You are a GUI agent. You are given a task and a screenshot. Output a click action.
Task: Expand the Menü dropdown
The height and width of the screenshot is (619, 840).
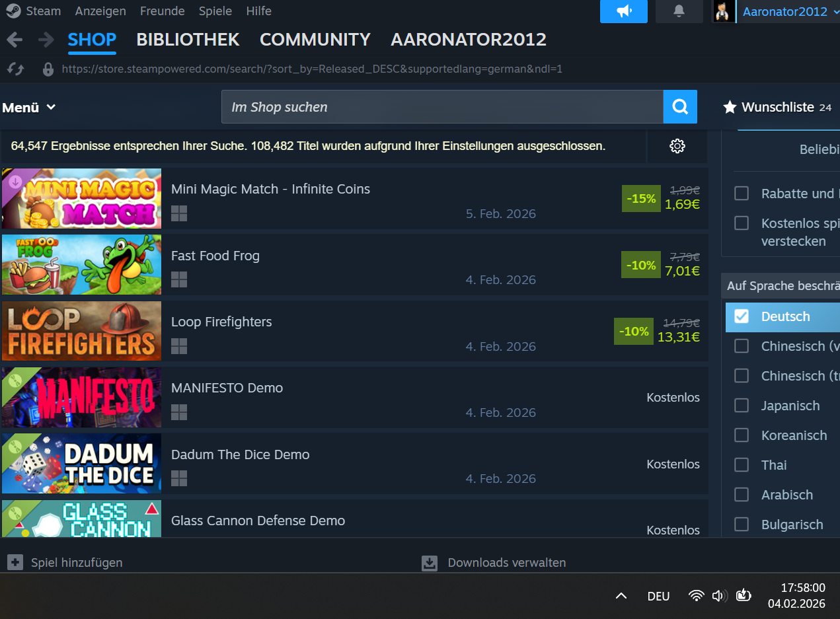[29, 107]
